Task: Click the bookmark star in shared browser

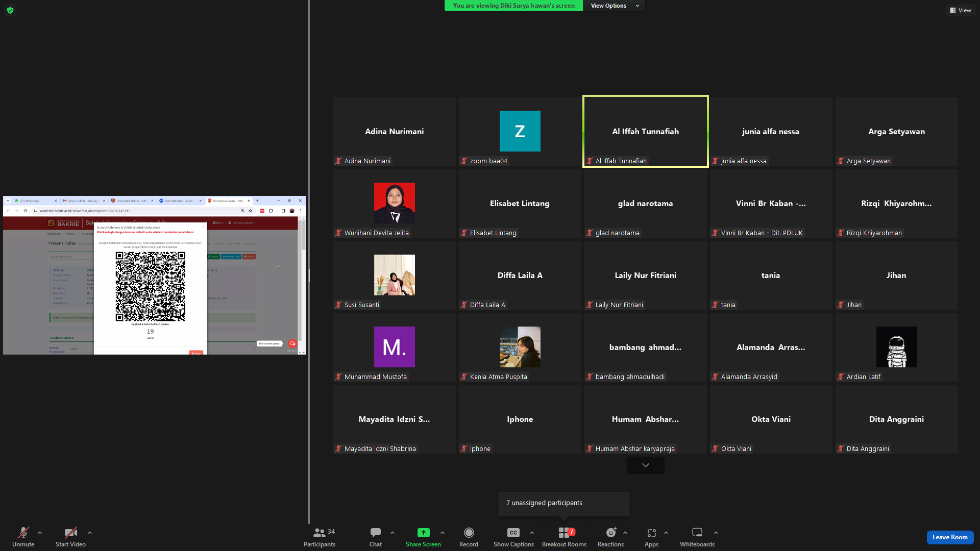Action: 250,211
